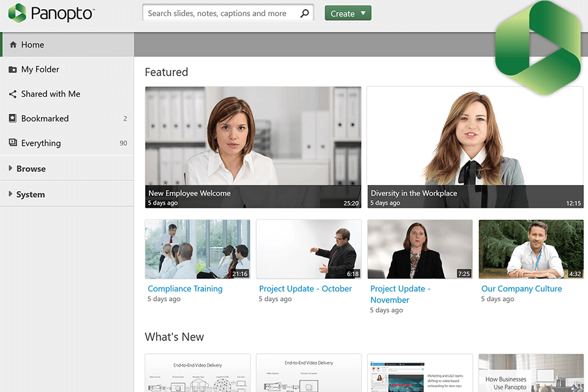Open My Folder in the sidebar
The width and height of the screenshot is (588, 392).
tap(67, 69)
